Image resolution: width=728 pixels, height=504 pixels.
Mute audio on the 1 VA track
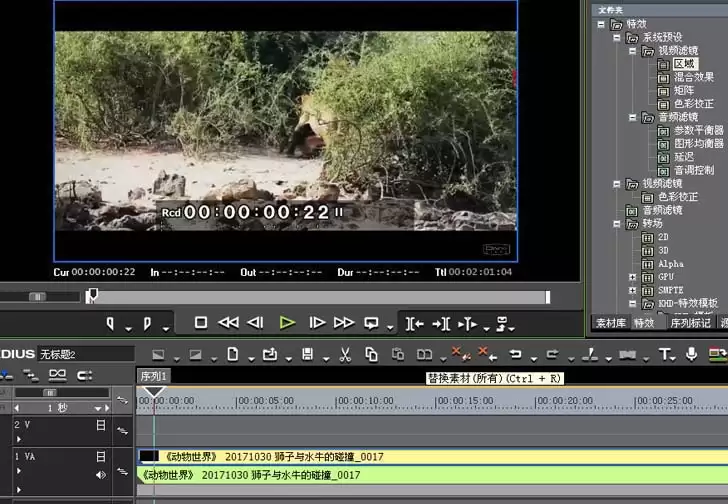pos(100,475)
